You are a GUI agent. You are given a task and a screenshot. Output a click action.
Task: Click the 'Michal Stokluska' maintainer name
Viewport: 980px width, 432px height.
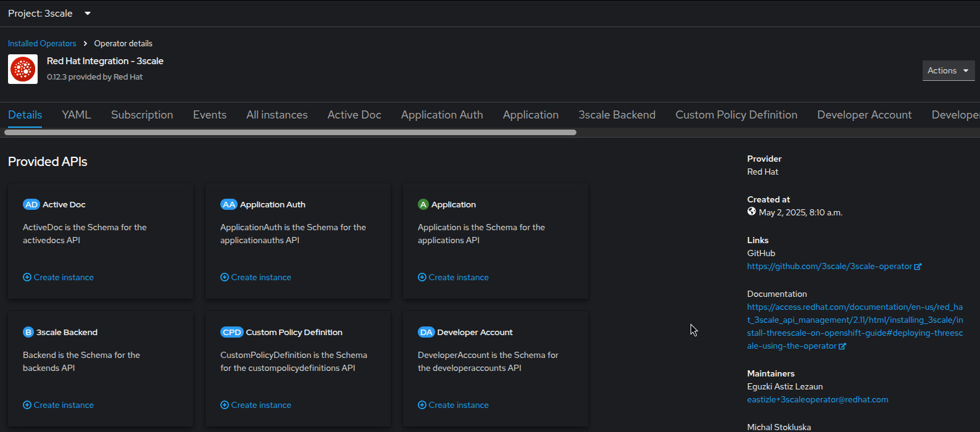[x=779, y=427]
